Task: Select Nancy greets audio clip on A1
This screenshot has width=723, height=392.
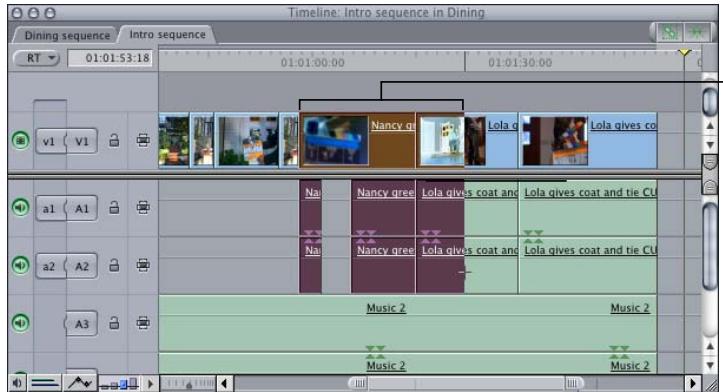Action: coord(383,208)
